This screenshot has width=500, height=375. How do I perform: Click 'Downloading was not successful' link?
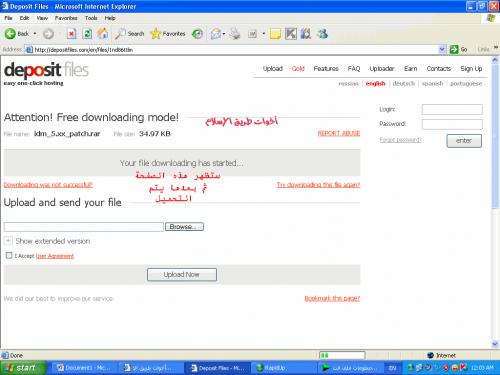(48, 185)
